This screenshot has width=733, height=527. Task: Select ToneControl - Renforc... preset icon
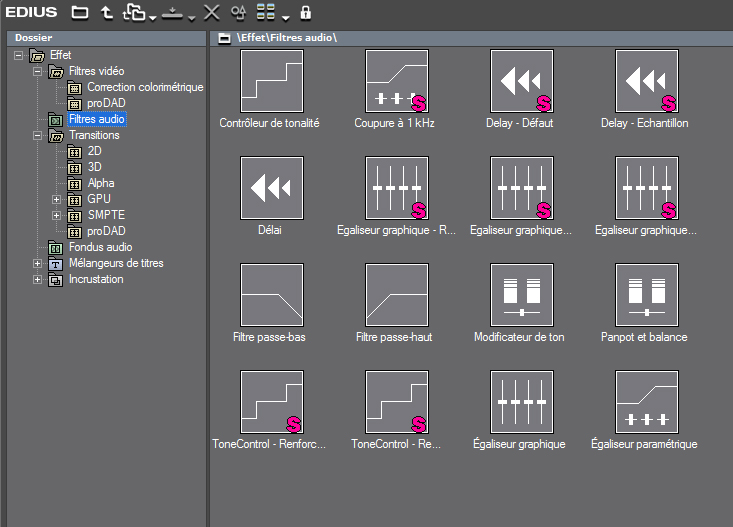click(272, 402)
